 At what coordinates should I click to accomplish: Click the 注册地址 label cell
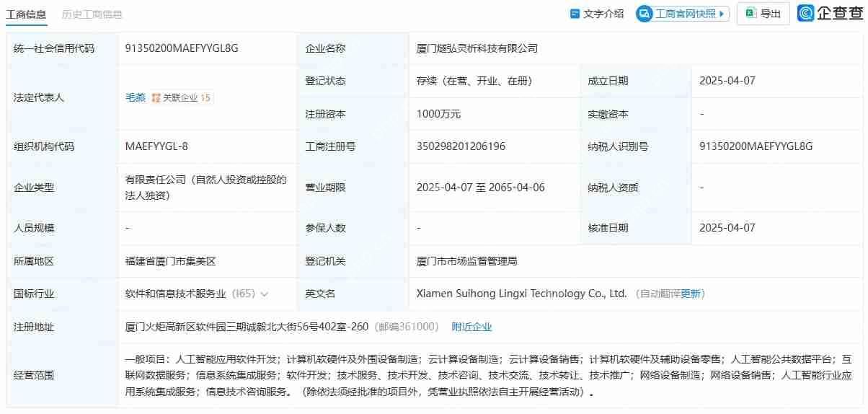(63, 327)
